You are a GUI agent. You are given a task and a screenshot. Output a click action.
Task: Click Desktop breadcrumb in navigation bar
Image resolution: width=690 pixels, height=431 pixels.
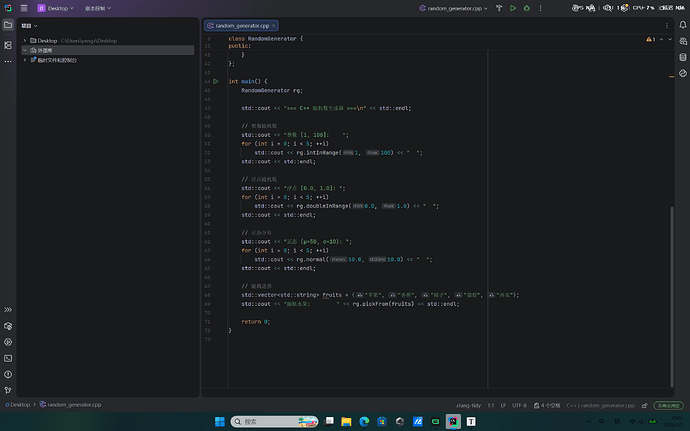tap(18, 405)
